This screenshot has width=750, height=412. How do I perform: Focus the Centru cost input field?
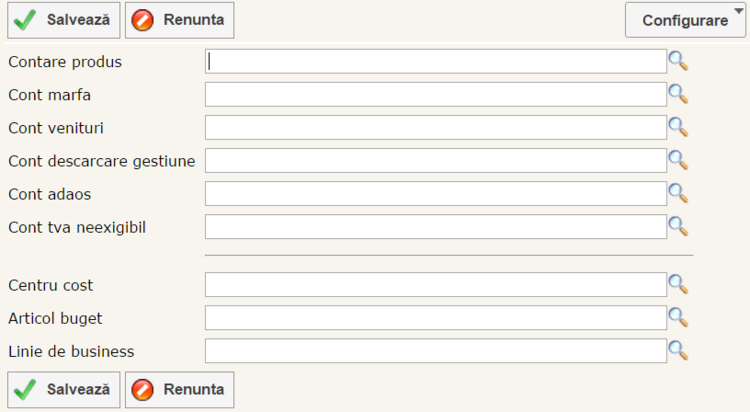point(435,284)
